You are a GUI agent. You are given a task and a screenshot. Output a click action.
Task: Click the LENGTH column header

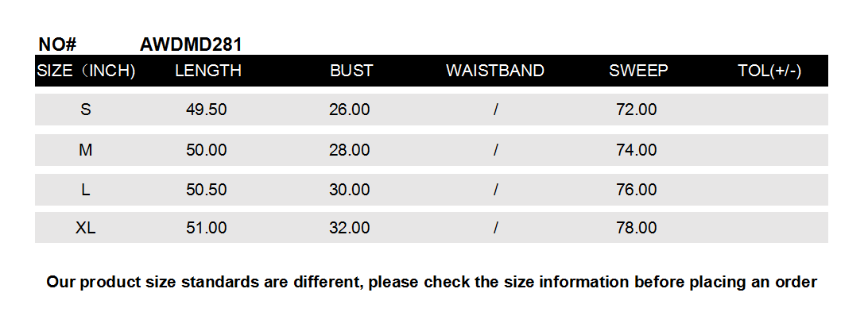pyautogui.click(x=207, y=71)
